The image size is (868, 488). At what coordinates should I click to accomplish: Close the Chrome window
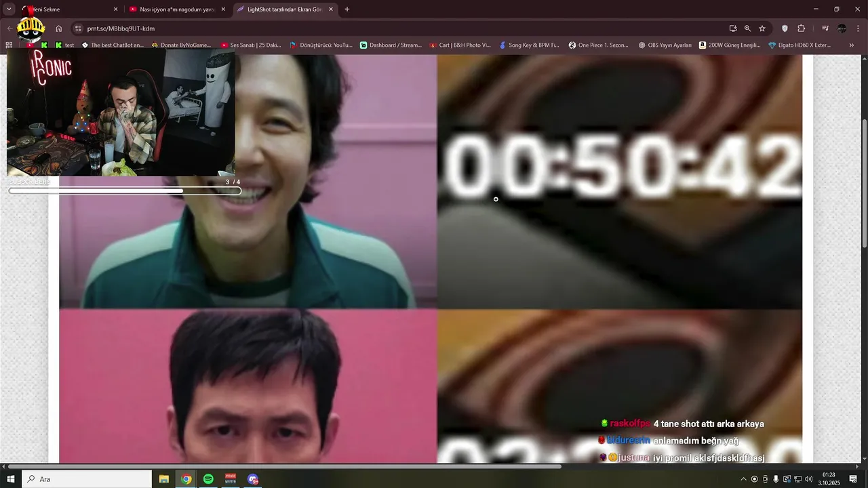(x=857, y=9)
